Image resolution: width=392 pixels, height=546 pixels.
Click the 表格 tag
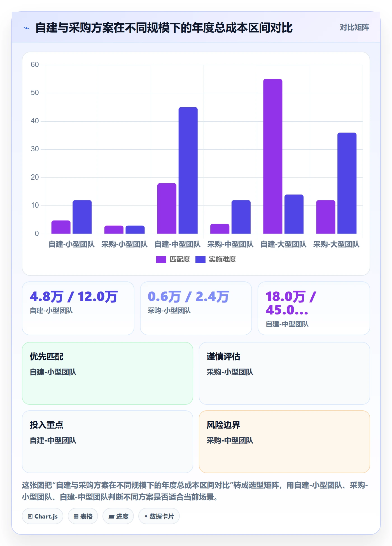point(83,516)
